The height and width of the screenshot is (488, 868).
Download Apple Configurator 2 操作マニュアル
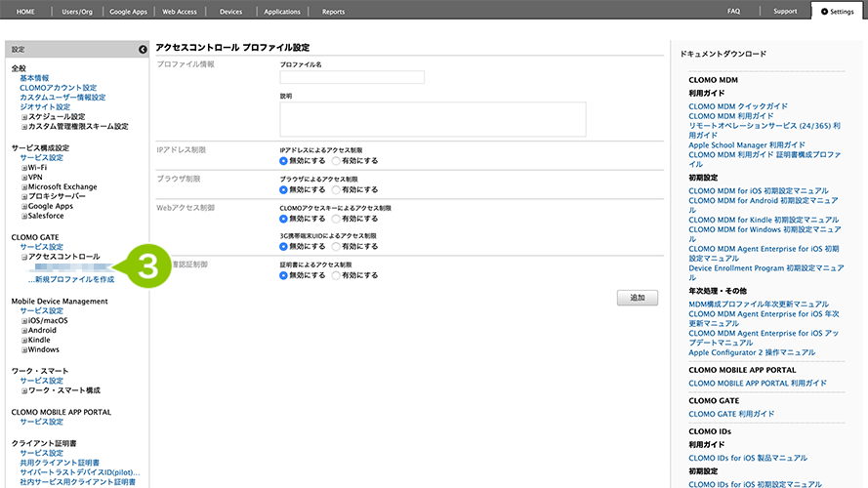[x=752, y=352]
